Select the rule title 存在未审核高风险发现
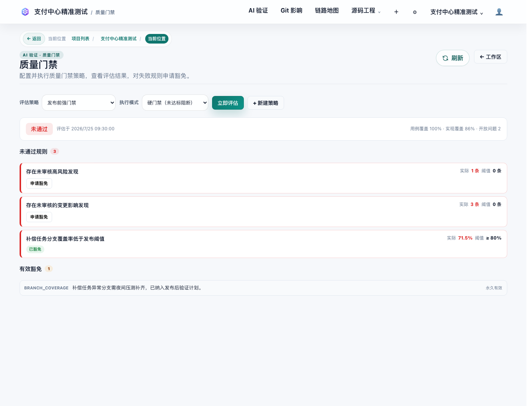 52,172
